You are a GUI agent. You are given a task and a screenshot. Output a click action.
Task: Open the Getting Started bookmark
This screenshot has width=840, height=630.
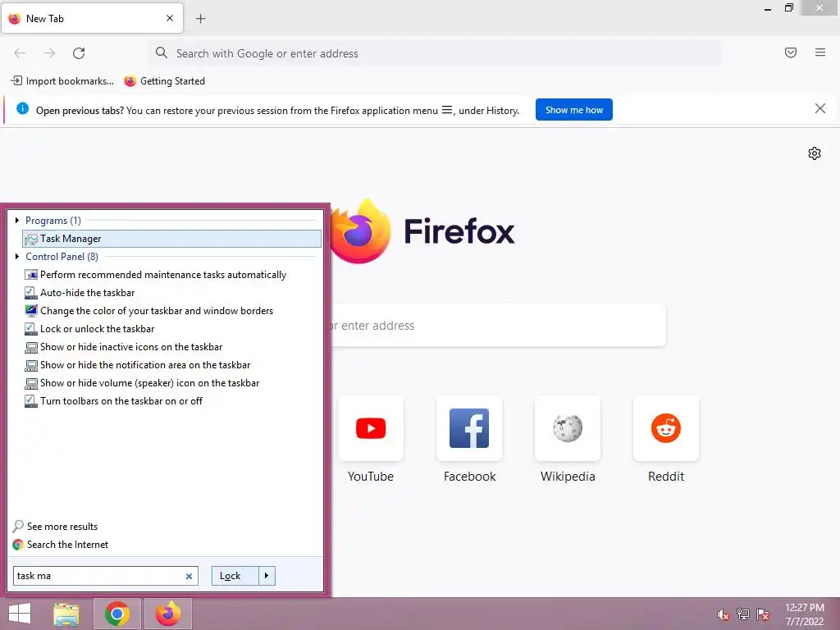[164, 81]
